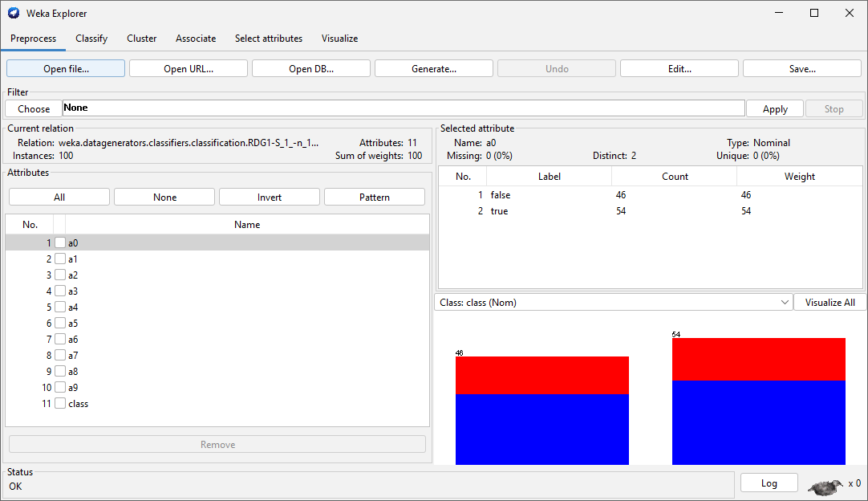
Task: Click the Weka Explorer title bar logo
Action: [14, 13]
